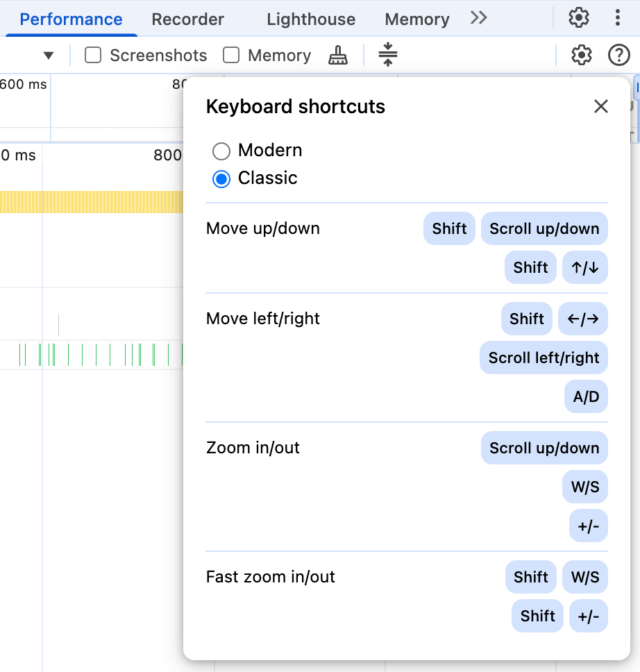The width and height of the screenshot is (640, 672).
Task: Switch to the Memory tab
Action: coord(416,19)
